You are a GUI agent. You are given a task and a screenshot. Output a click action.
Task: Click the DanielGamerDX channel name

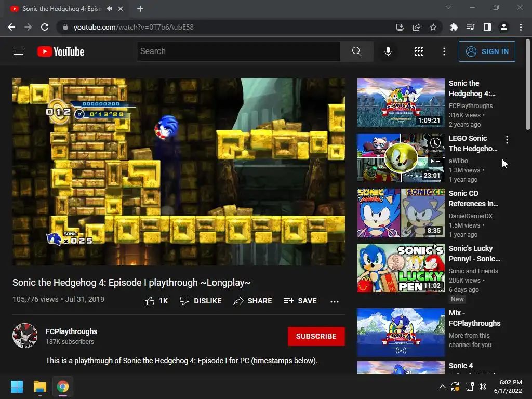click(x=470, y=216)
